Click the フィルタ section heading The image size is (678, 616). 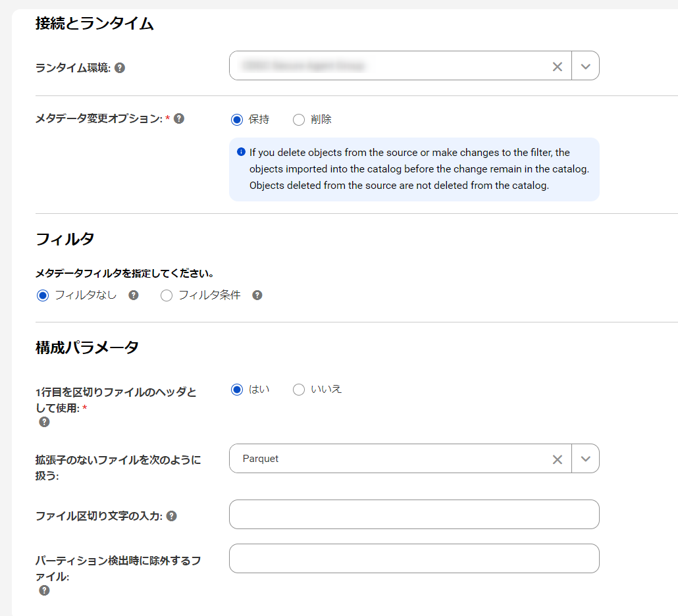pyautogui.click(x=65, y=239)
